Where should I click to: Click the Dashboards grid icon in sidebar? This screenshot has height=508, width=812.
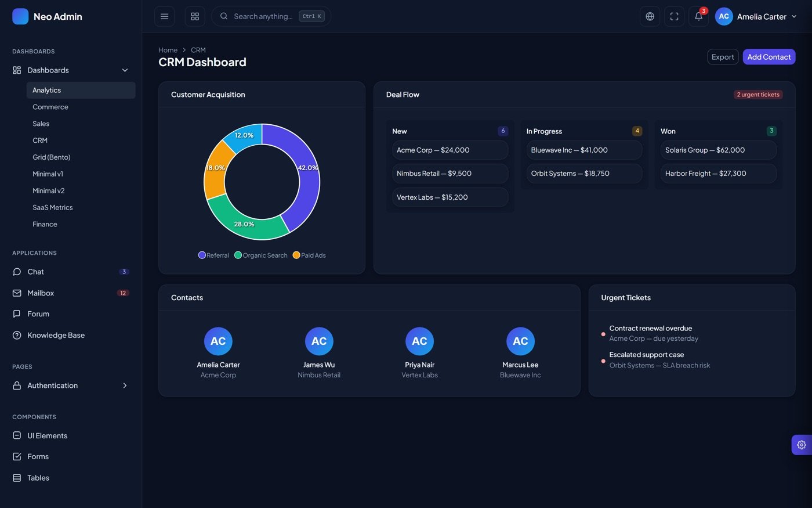[x=17, y=70]
